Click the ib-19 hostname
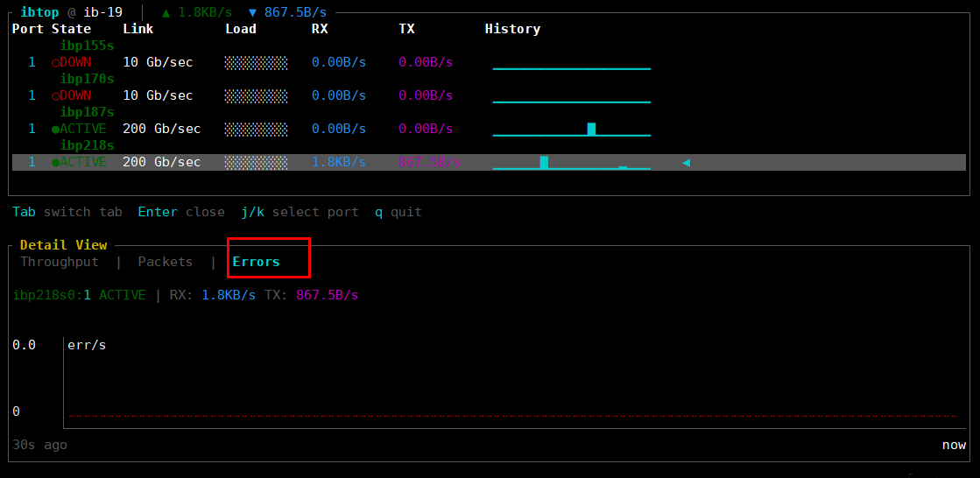This screenshot has height=478, width=980. [103, 12]
